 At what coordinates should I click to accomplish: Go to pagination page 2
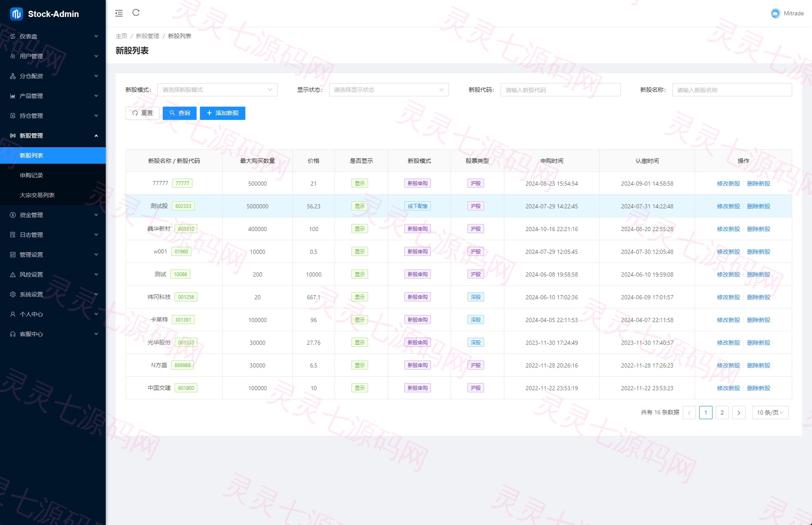point(722,413)
